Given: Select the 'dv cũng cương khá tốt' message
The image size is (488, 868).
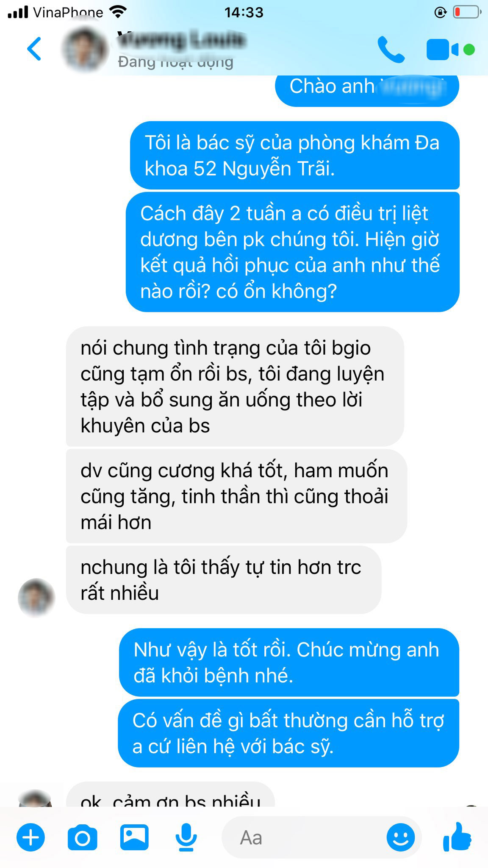Looking at the screenshot, I should pyautogui.click(x=237, y=496).
